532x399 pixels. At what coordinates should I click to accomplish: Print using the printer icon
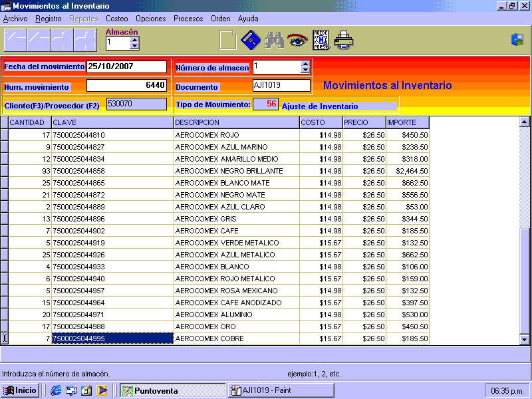[x=344, y=41]
